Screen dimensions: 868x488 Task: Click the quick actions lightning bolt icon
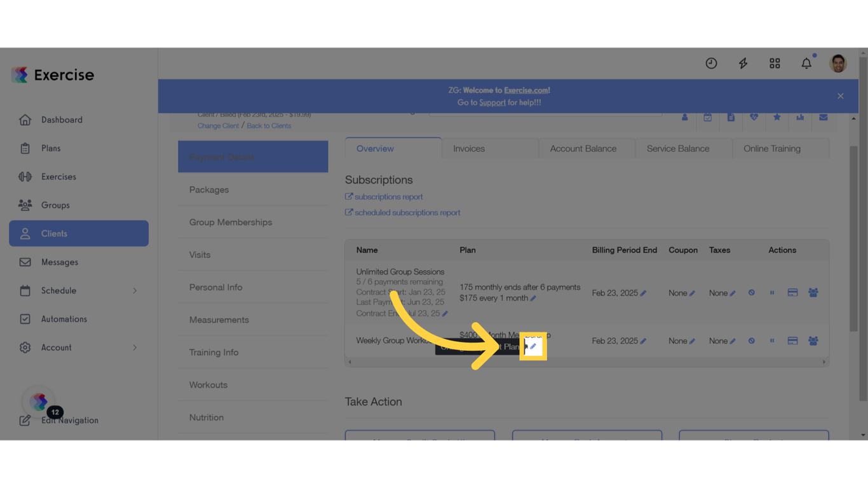[x=743, y=63]
